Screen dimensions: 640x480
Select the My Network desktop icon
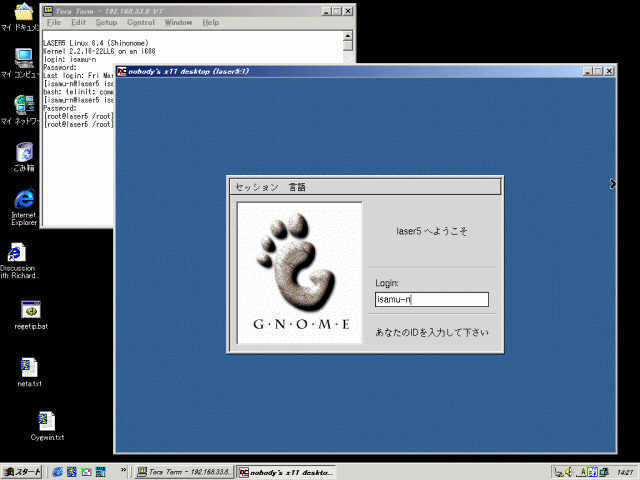(x=24, y=104)
